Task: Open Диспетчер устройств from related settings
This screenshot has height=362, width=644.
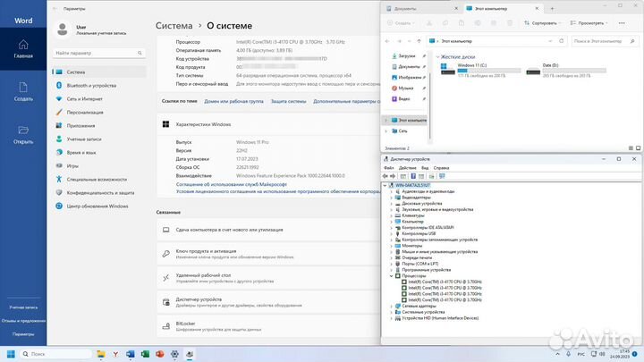Action: [268, 302]
